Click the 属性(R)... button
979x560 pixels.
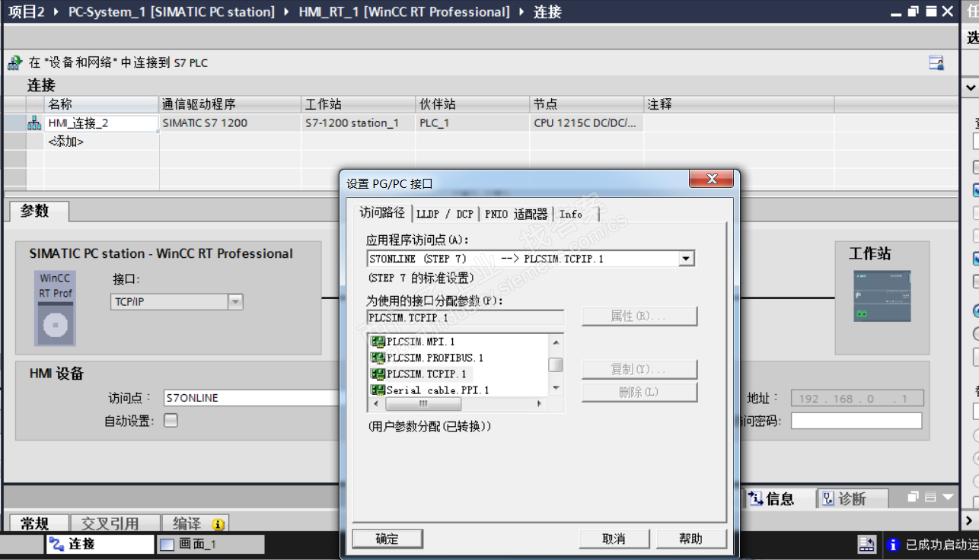639,316
